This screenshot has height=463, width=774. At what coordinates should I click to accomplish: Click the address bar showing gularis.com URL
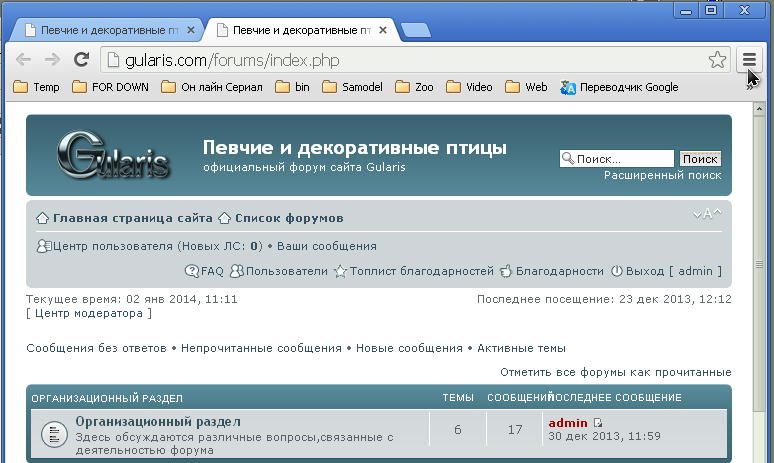pyautogui.click(x=400, y=60)
